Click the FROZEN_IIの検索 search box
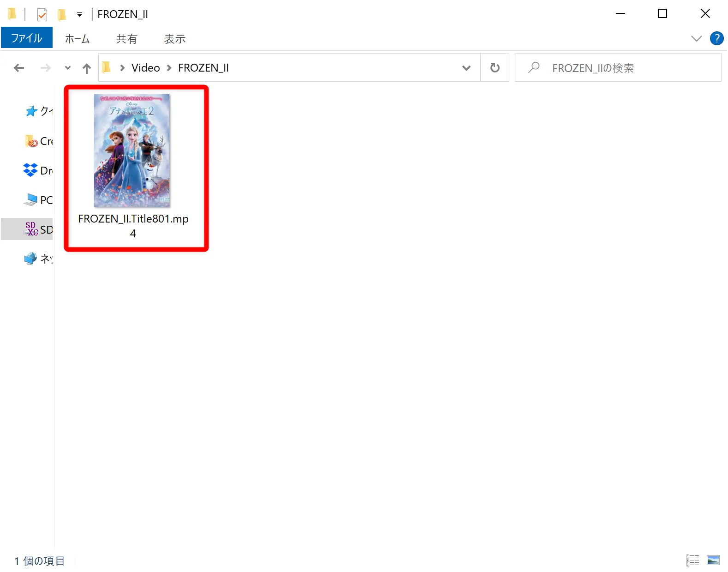Screen dimensions: 728x572 click(618, 68)
